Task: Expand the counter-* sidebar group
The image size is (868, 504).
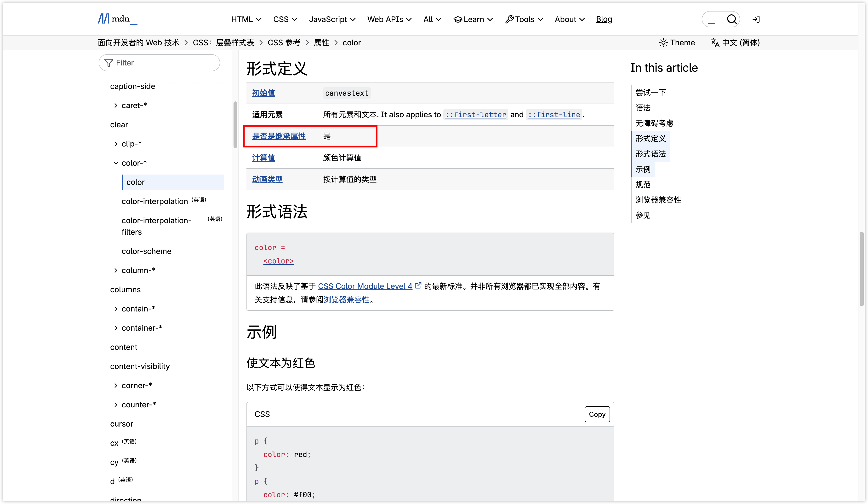Action: pyautogui.click(x=116, y=405)
